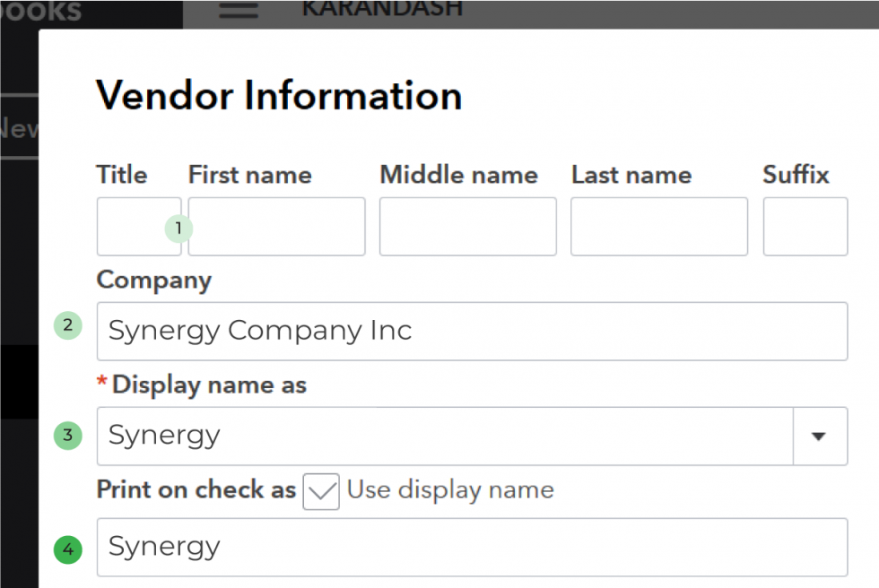Viewport: 879px width, 588px height.
Task: Click the partially hidden New button
Action: 19,129
